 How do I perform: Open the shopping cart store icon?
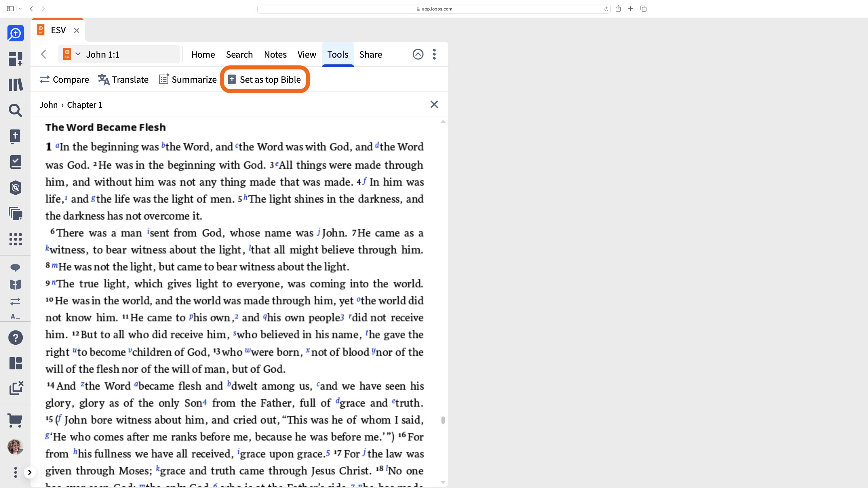15,421
